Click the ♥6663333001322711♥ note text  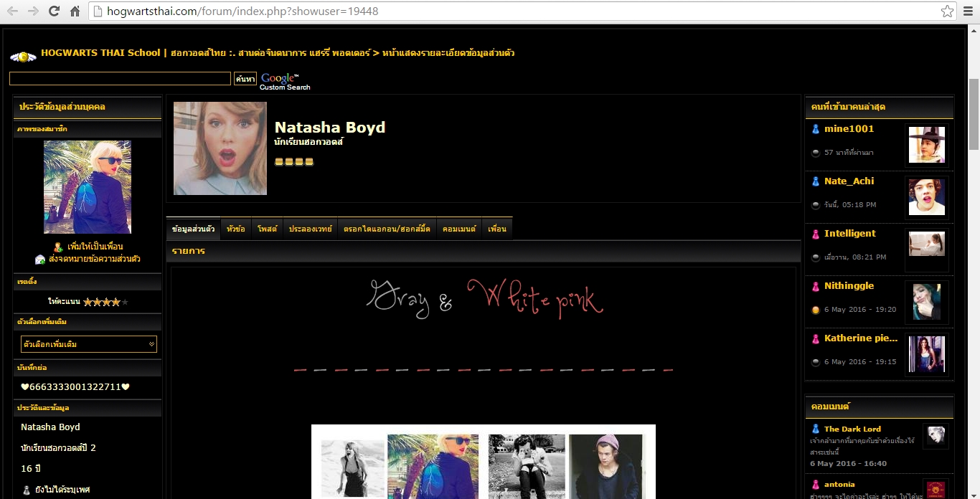[75, 387]
